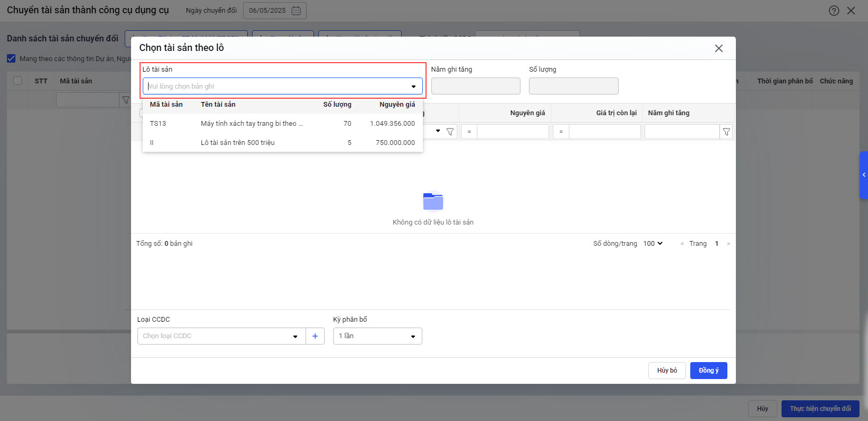Click the Hủy bỏ button

point(667,371)
